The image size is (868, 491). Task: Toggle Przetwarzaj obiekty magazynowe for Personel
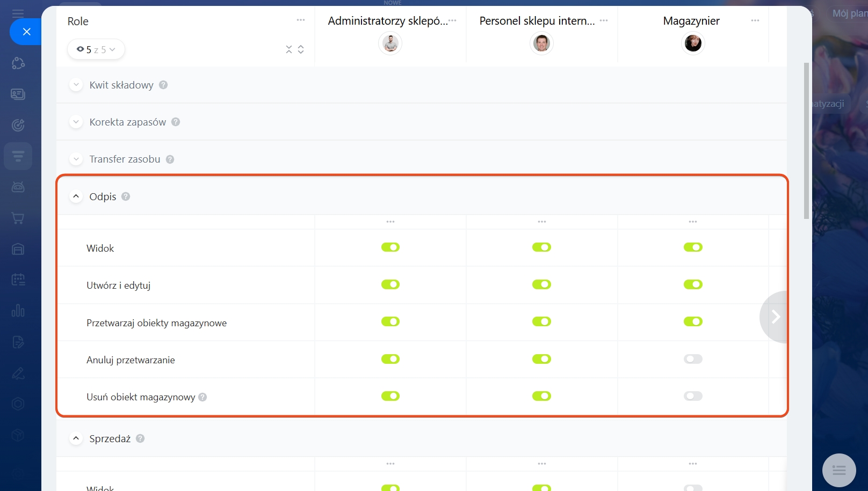pos(541,321)
